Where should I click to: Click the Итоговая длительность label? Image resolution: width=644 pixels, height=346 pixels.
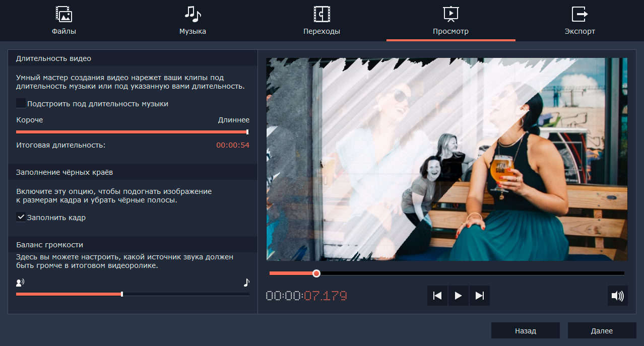(x=61, y=145)
